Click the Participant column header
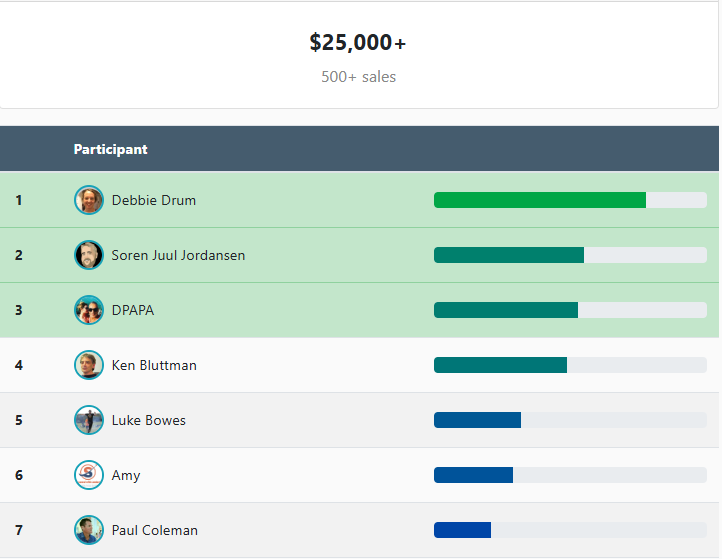This screenshot has width=722, height=559. pyautogui.click(x=110, y=149)
